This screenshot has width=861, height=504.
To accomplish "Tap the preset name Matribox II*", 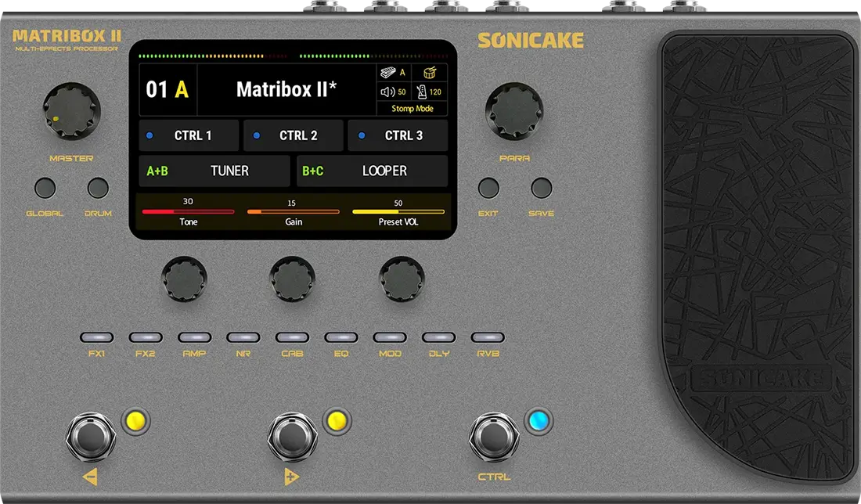I will pyautogui.click(x=286, y=89).
